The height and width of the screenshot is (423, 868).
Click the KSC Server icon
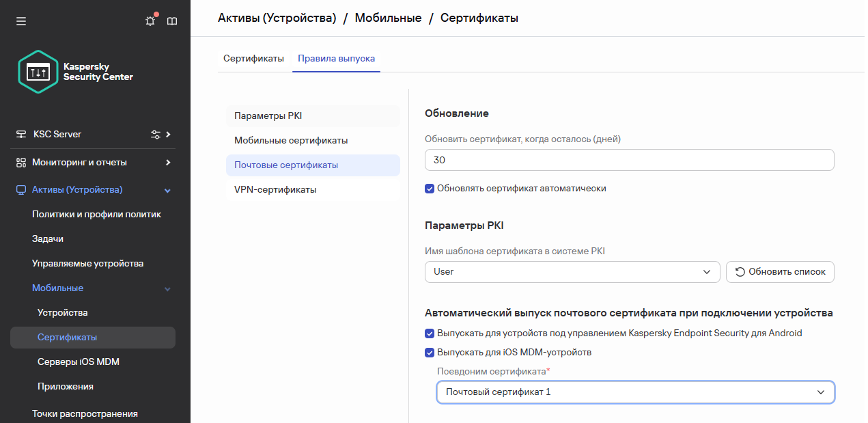tap(21, 135)
